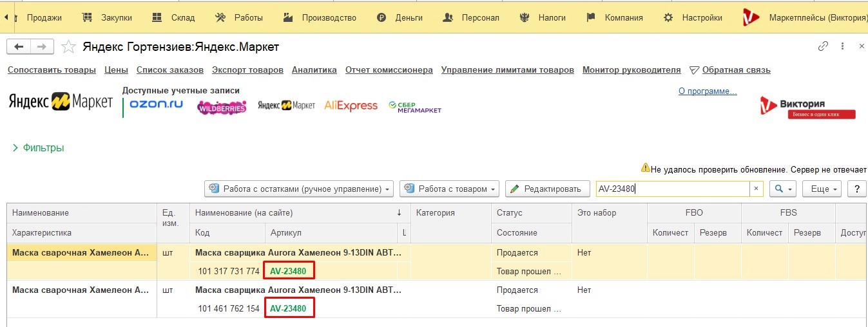
Task: Open the Отчет комиссионера link
Action: click(x=389, y=70)
